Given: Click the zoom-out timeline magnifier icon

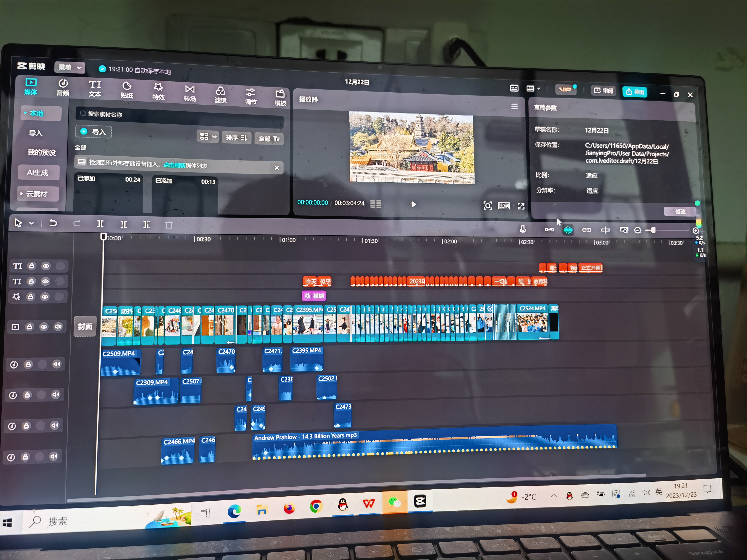Looking at the screenshot, I should [637, 231].
